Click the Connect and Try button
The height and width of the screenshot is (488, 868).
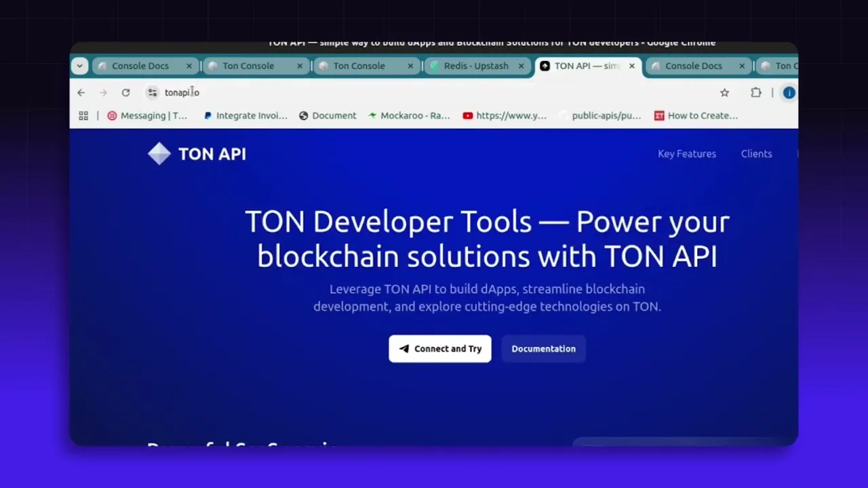click(x=440, y=348)
